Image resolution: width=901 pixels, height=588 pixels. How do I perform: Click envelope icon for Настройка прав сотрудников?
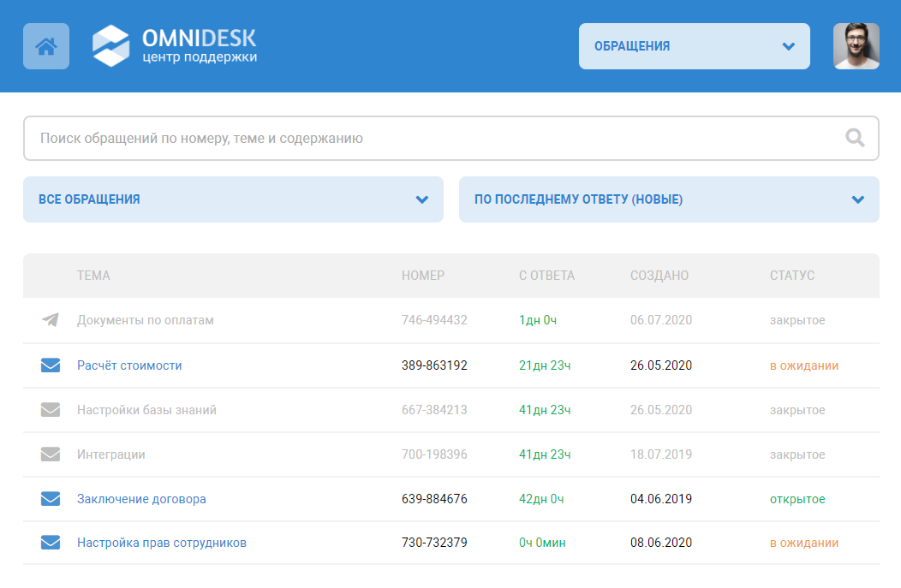[51, 542]
